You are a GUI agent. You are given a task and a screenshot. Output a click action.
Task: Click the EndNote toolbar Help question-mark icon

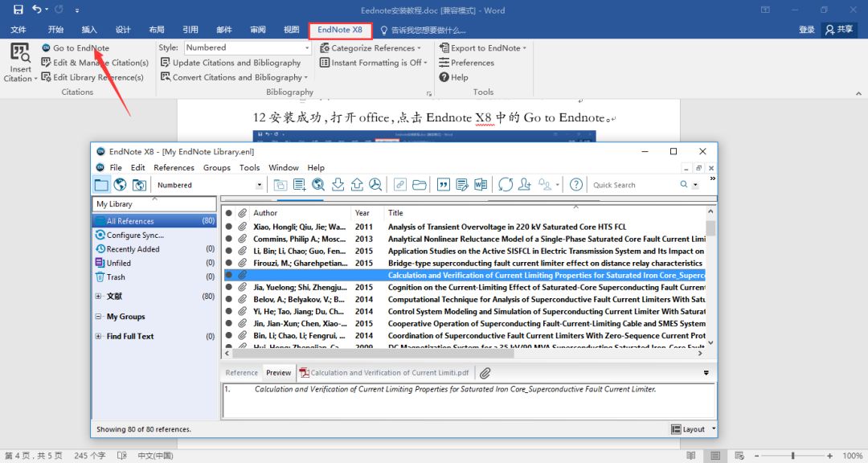(x=576, y=184)
